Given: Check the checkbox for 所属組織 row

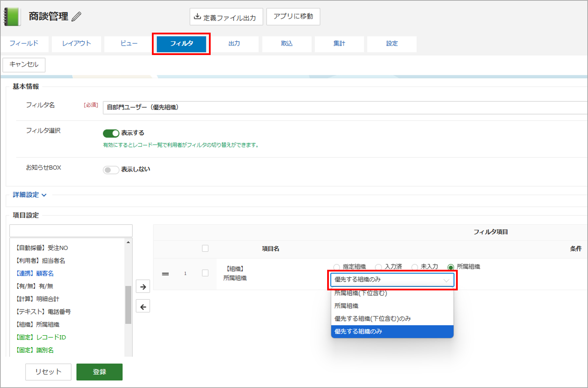Looking at the screenshot, I should (205, 273).
